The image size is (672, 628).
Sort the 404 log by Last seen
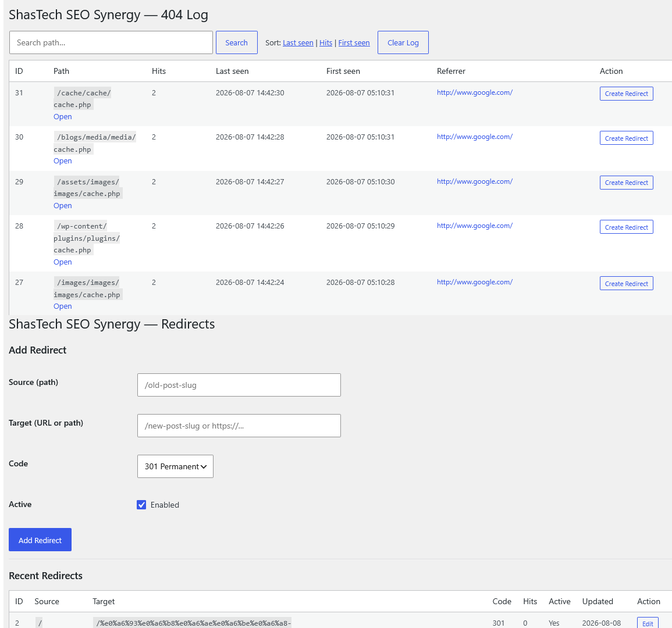(x=298, y=43)
